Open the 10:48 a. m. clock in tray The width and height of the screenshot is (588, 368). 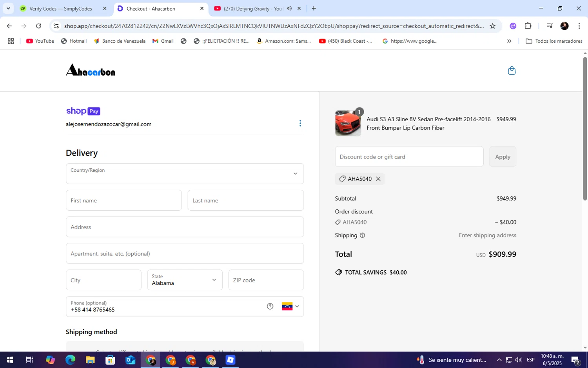point(552,360)
